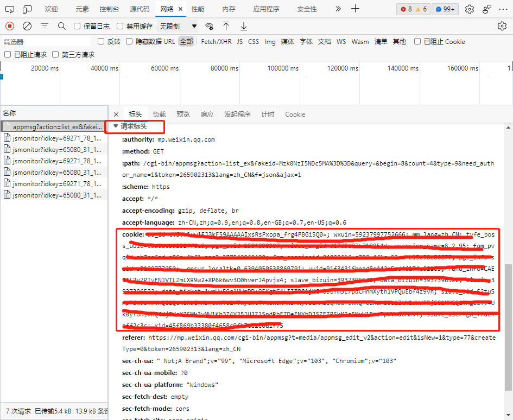Open the 预览 details tab
This screenshot has height=420, width=513.
point(183,114)
